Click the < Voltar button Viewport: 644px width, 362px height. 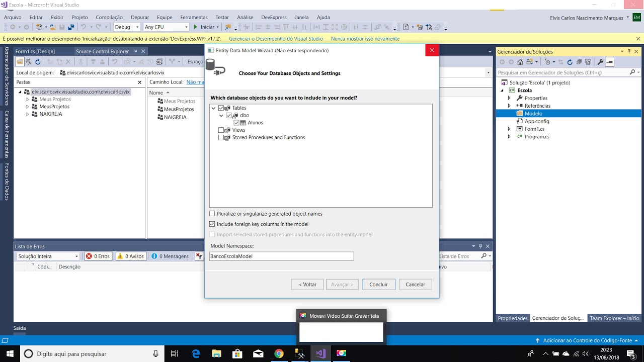coord(307,285)
